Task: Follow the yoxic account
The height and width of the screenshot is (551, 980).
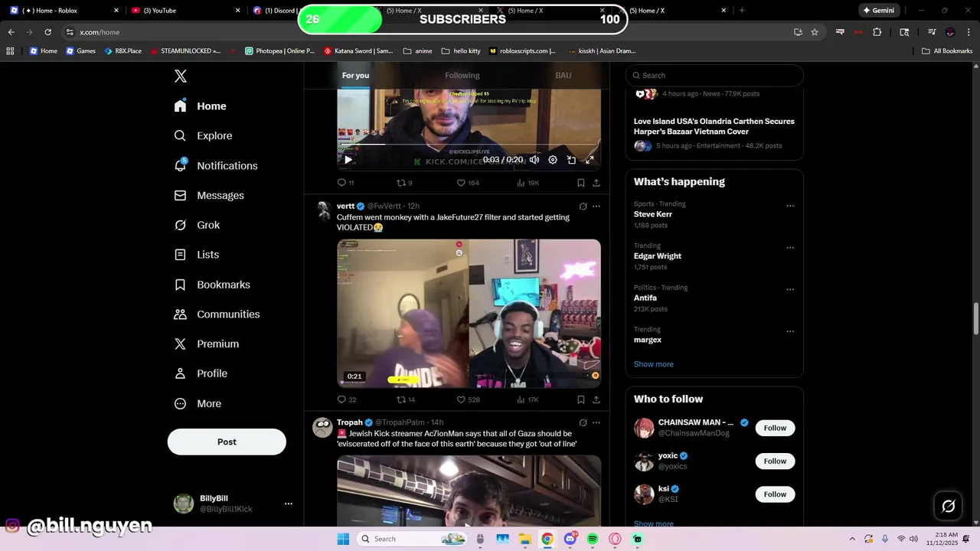Action: (x=775, y=461)
